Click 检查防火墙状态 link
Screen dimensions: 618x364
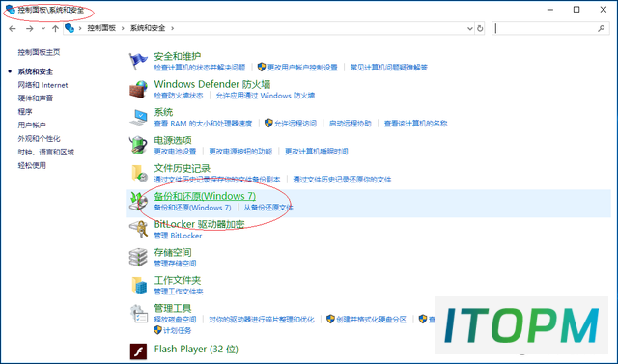click(x=179, y=96)
